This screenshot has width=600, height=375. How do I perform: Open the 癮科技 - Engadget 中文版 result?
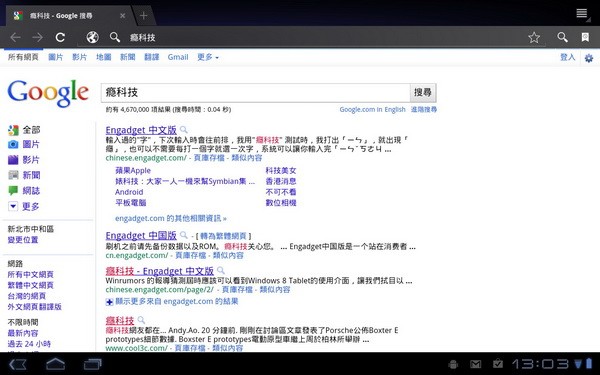160,271
